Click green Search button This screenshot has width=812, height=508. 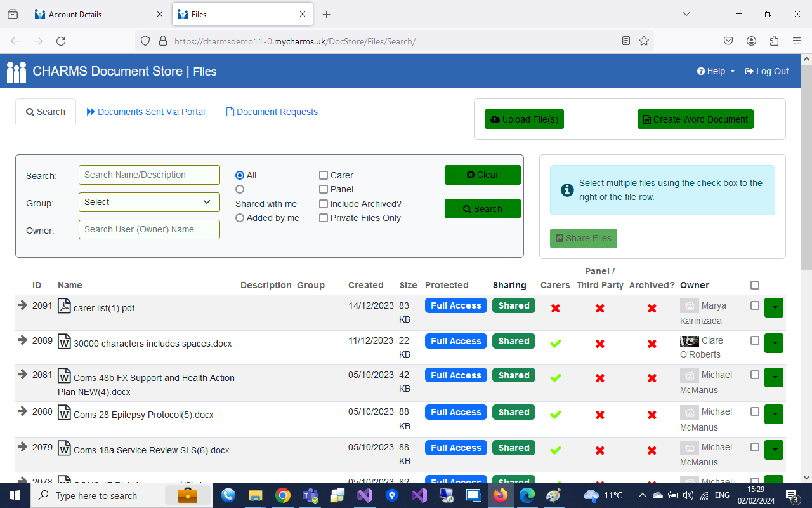tap(483, 209)
